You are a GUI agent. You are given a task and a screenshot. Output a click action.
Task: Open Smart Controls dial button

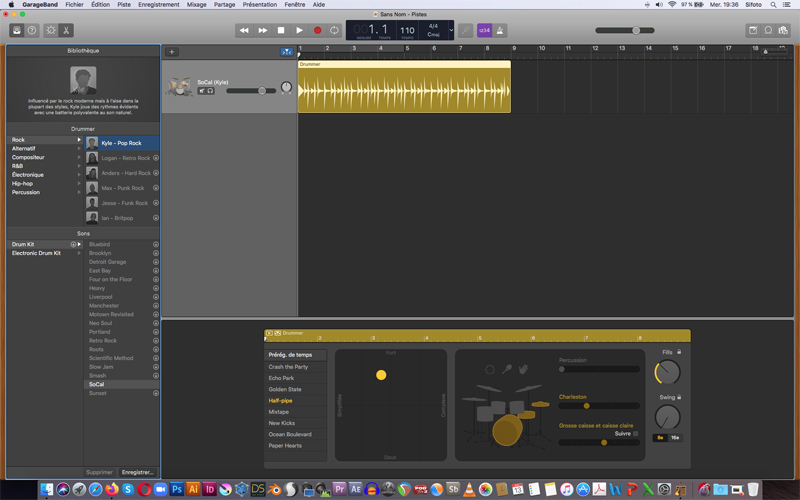(x=51, y=30)
